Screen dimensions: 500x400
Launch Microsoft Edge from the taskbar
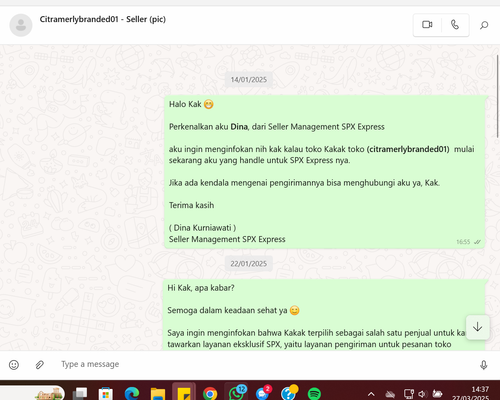[x=132, y=394]
